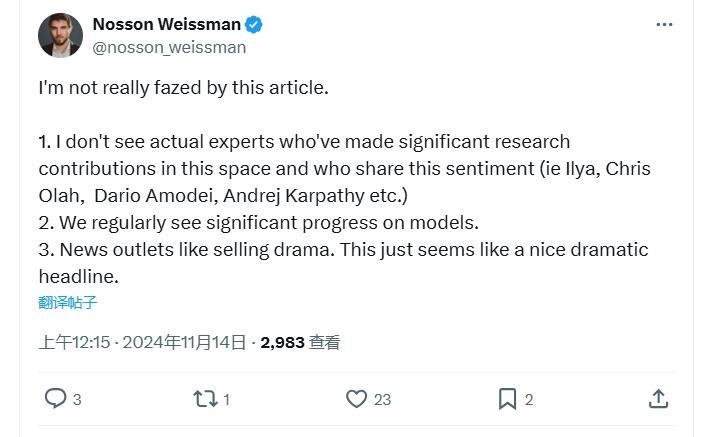This screenshot has height=437, width=705.
Task: Open the share icon for this post
Action: click(658, 399)
